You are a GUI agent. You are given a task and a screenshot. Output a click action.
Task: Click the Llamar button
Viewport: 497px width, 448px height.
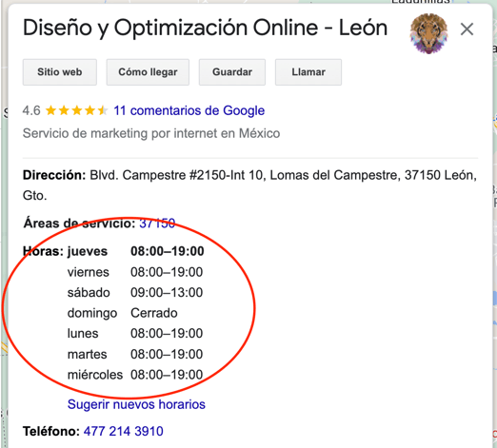coord(308,72)
